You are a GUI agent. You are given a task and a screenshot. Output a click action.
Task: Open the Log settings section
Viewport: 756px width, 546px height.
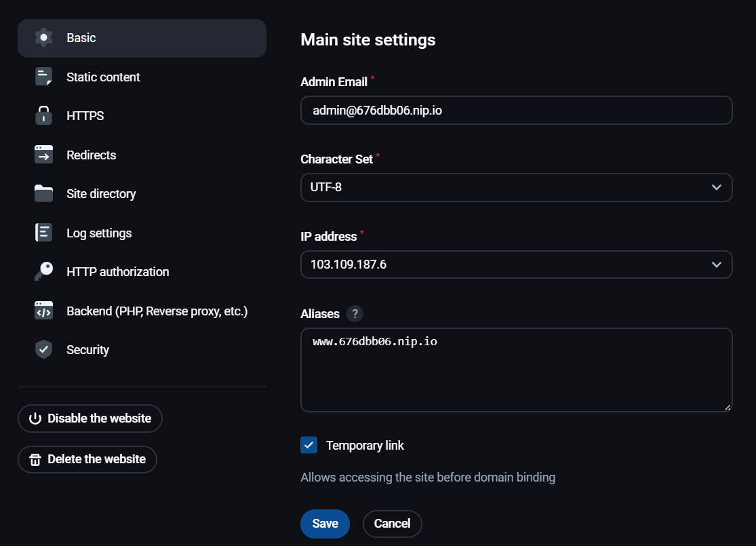(99, 233)
